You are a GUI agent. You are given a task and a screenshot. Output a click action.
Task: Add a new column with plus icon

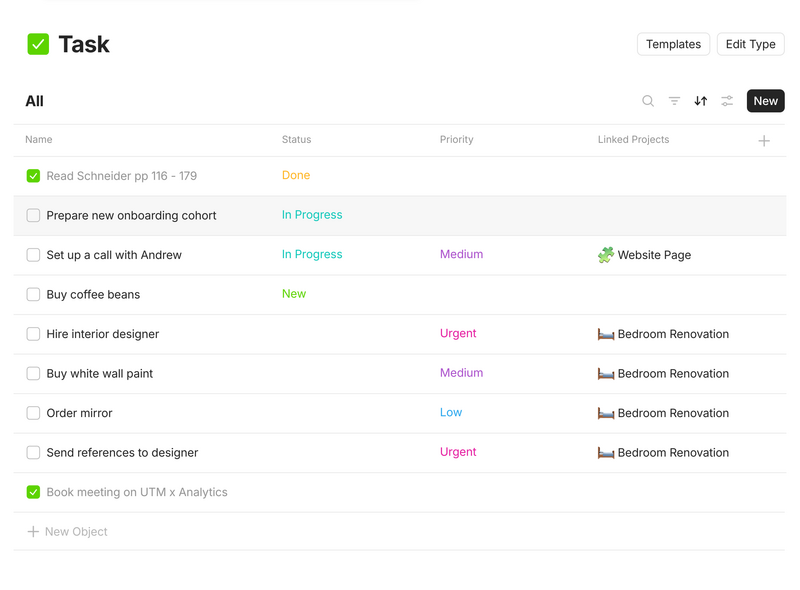tap(764, 141)
